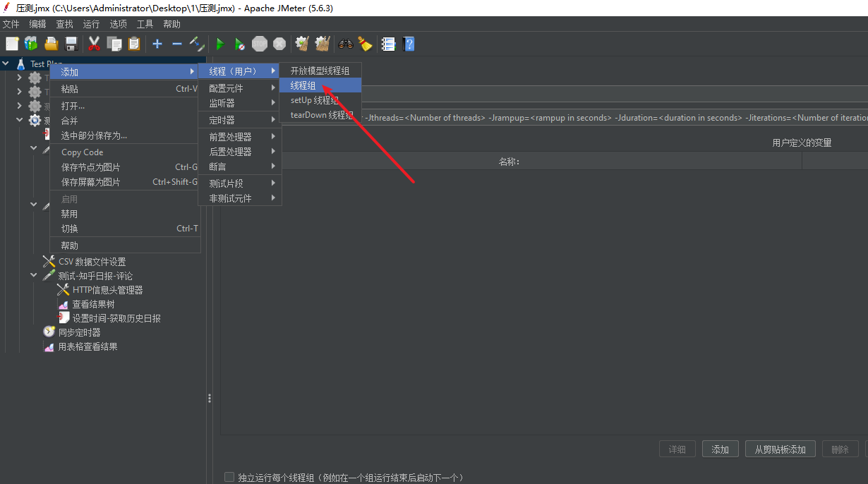868x484 pixels.
Task: Click the Open file folder icon
Action: (52, 44)
